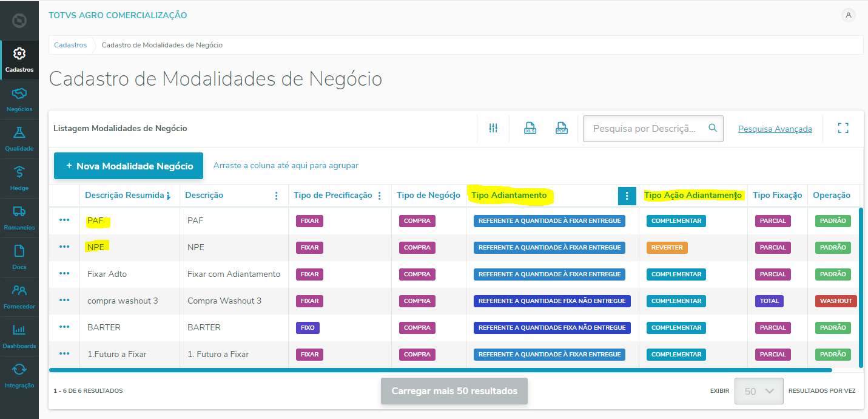Screen dimensions: 868x419
Task: Click the vertical table scrollbar
Action: pyautogui.click(x=861, y=287)
